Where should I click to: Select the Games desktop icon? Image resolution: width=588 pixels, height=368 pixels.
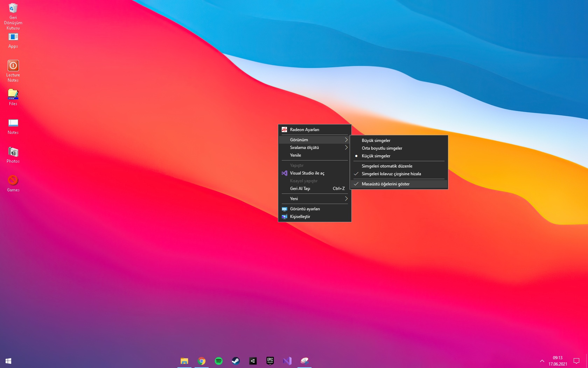pyautogui.click(x=13, y=184)
